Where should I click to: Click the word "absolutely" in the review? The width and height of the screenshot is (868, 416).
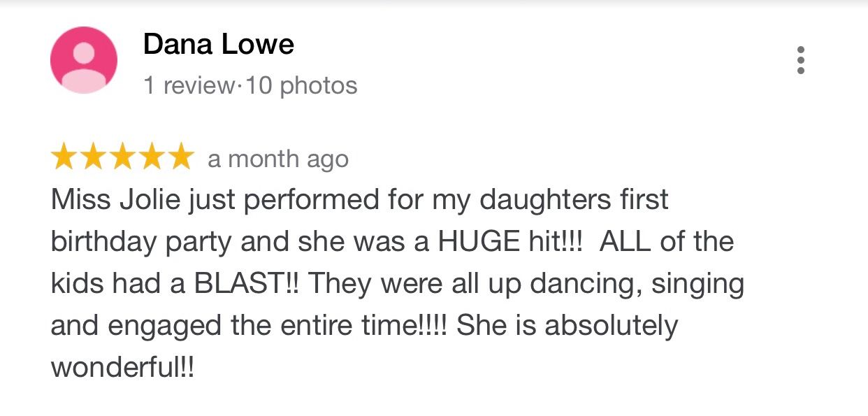tap(611, 326)
